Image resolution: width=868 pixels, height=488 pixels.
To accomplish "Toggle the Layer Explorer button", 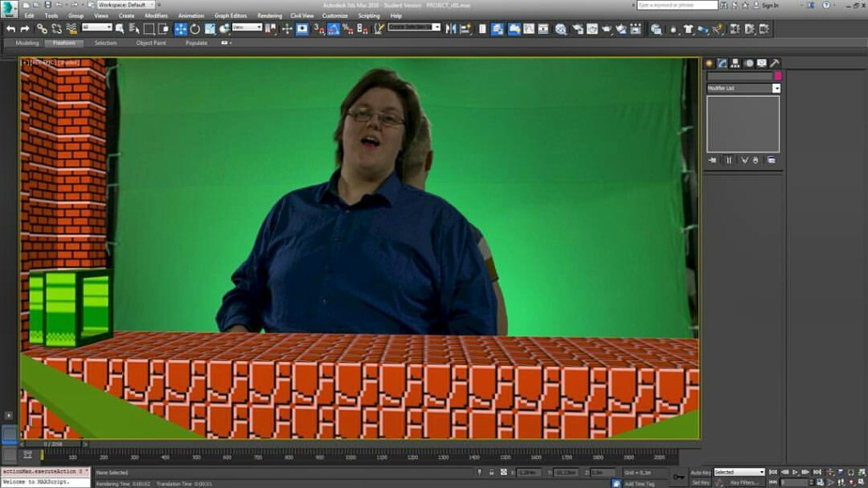I will click(498, 29).
